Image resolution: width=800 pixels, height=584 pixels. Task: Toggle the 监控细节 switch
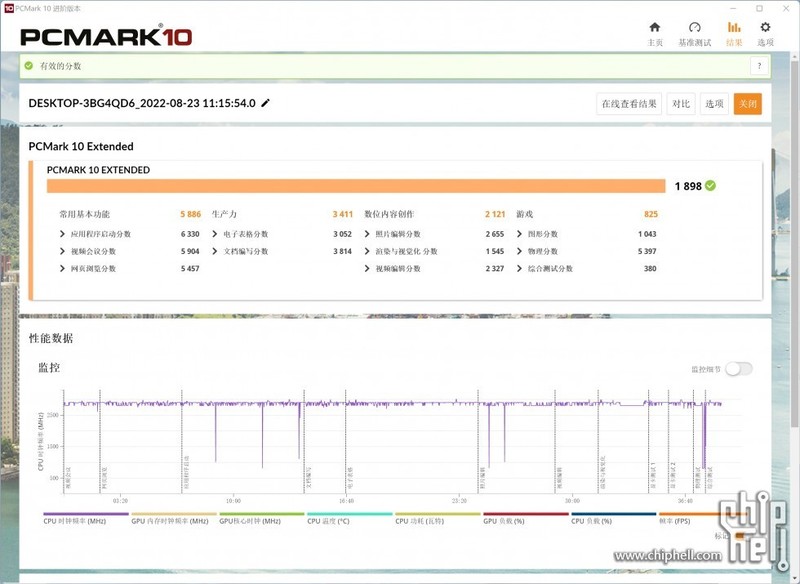pyautogui.click(x=739, y=369)
